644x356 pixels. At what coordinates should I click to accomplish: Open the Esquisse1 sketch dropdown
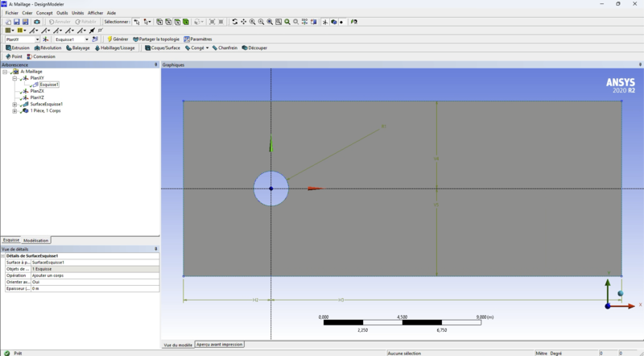(87, 39)
